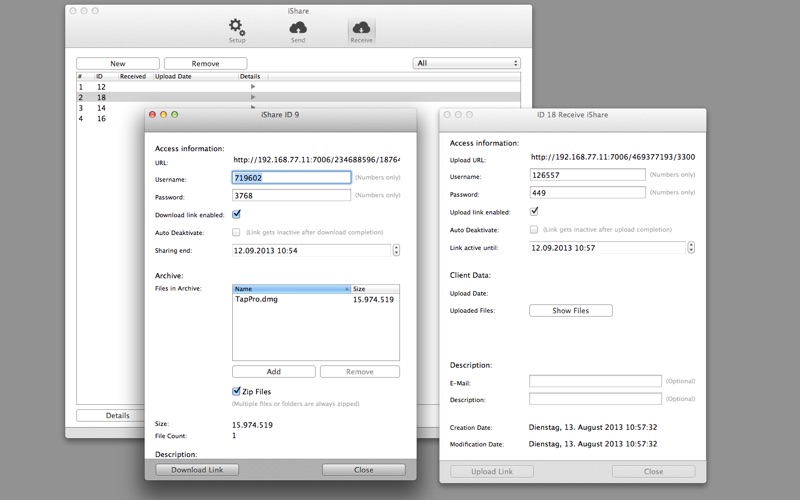Toggle Download link enabled checkbox

point(236,214)
